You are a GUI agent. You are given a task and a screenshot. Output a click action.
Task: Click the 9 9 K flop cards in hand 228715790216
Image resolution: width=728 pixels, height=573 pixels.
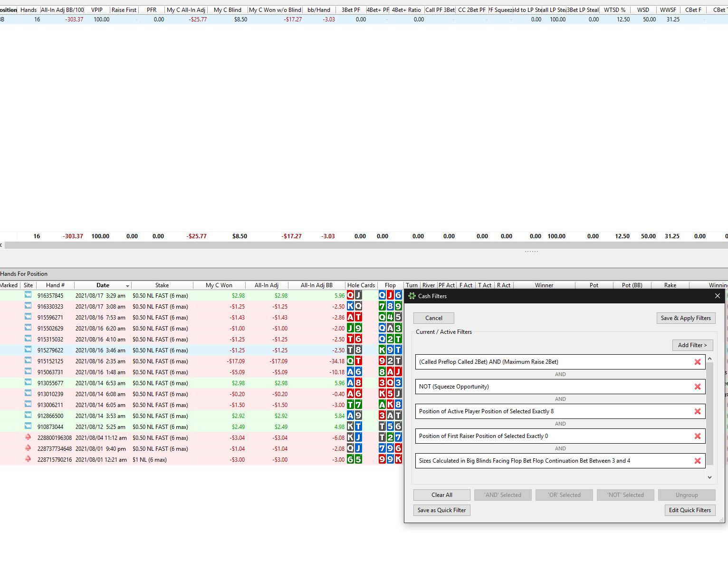tap(390, 459)
